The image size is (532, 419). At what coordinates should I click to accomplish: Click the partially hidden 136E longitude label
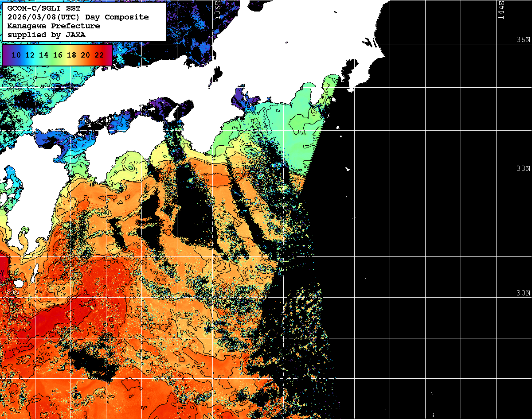(217, 9)
